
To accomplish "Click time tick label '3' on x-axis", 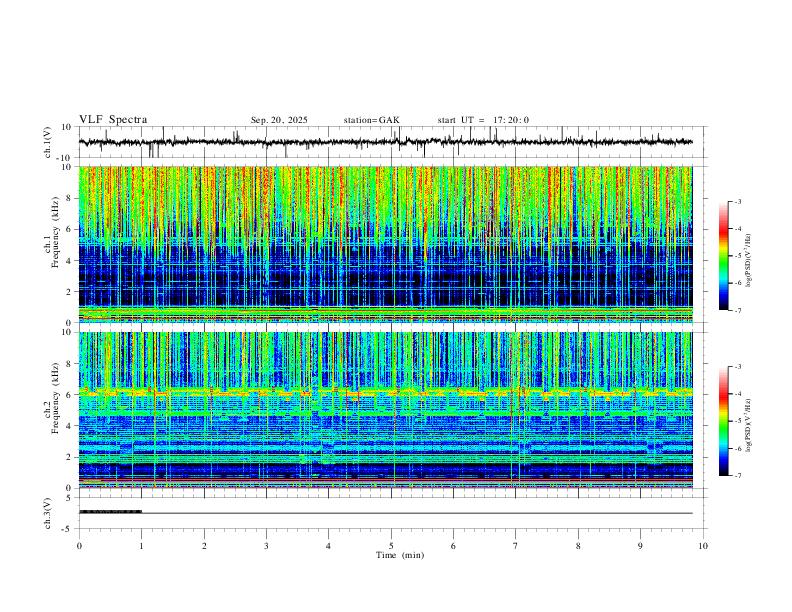I will tap(266, 546).
